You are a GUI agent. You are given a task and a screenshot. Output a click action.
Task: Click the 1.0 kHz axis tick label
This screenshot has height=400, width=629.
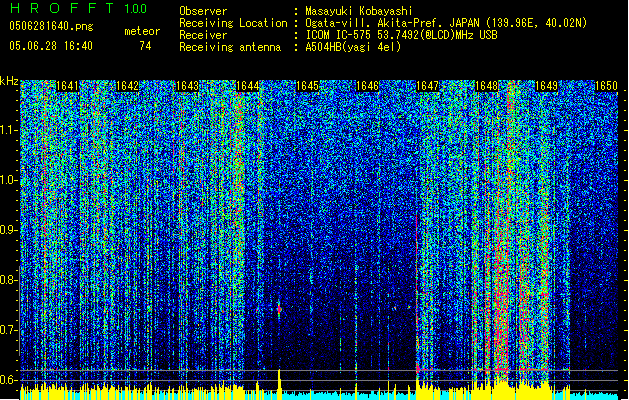(8, 180)
